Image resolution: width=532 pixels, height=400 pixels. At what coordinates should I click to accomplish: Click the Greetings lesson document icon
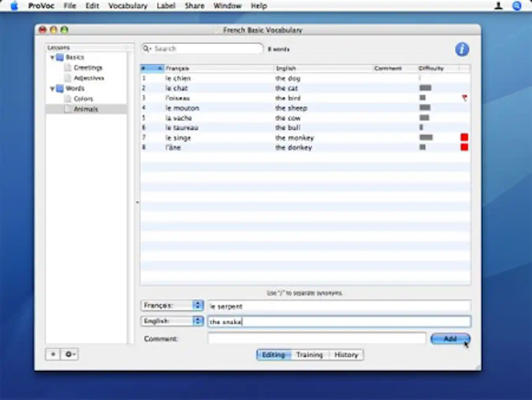click(x=67, y=67)
